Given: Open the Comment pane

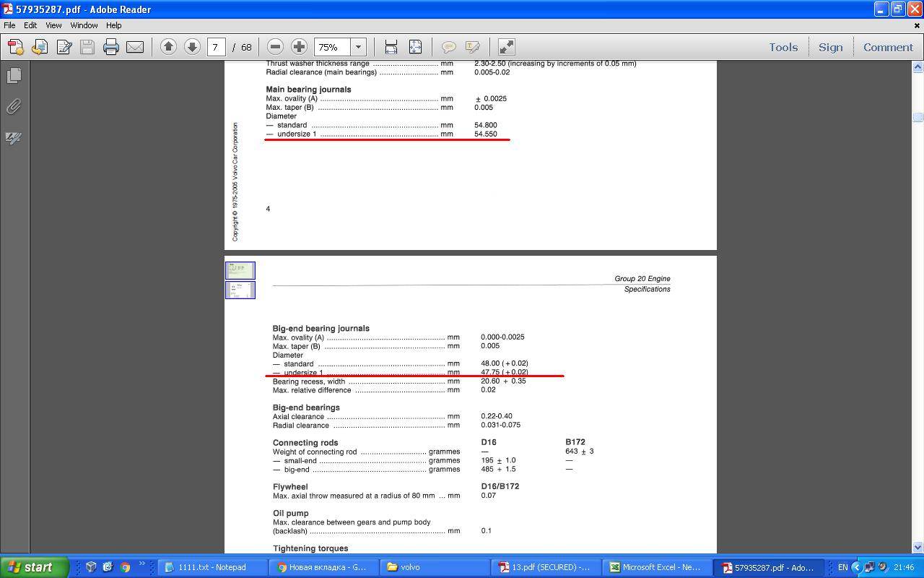Looking at the screenshot, I should click(888, 47).
